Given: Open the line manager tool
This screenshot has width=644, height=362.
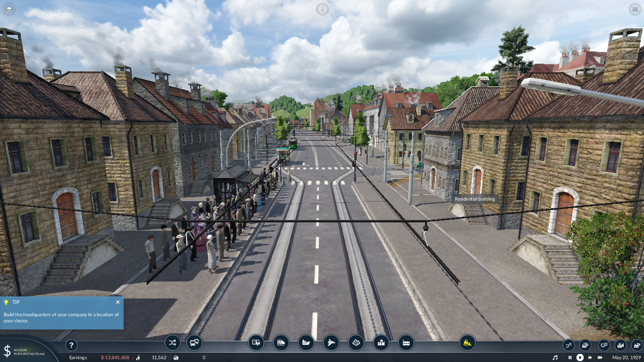Looking at the screenshot, I should [x=173, y=343].
